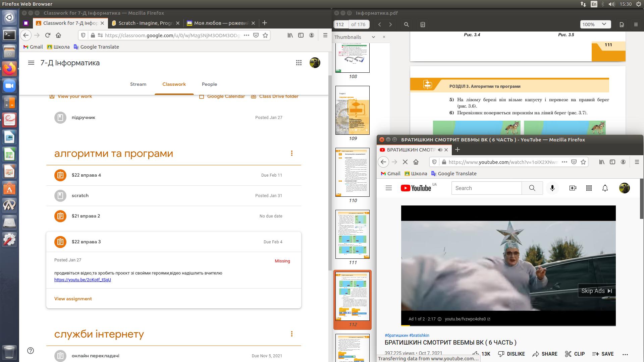
Task: Click the YouTube ad progress bar
Action: point(508,325)
